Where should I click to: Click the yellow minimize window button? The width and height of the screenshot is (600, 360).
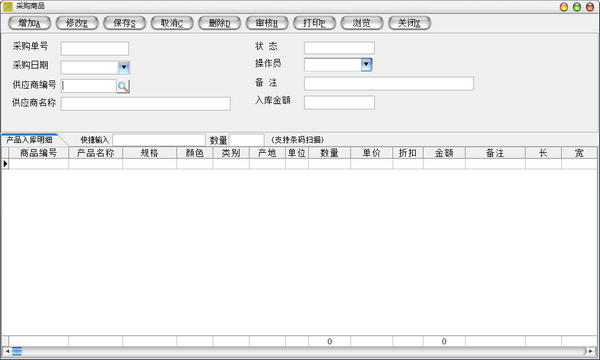click(x=564, y=7)
